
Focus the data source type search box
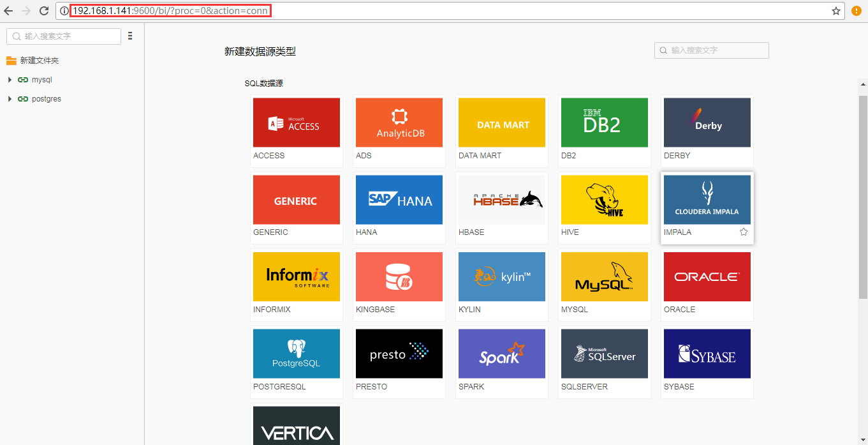tap(712, 50)
